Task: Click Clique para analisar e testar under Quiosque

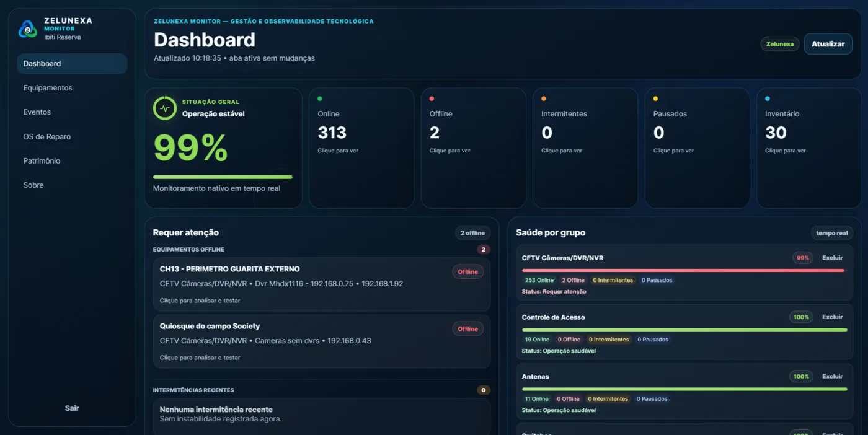Action: tap(200, 358)
